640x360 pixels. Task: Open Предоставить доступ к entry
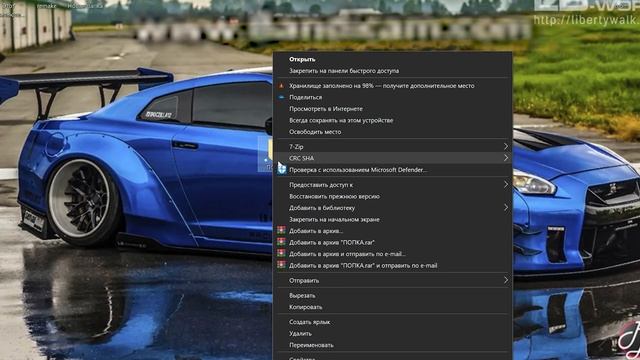[x=392, y=184]
